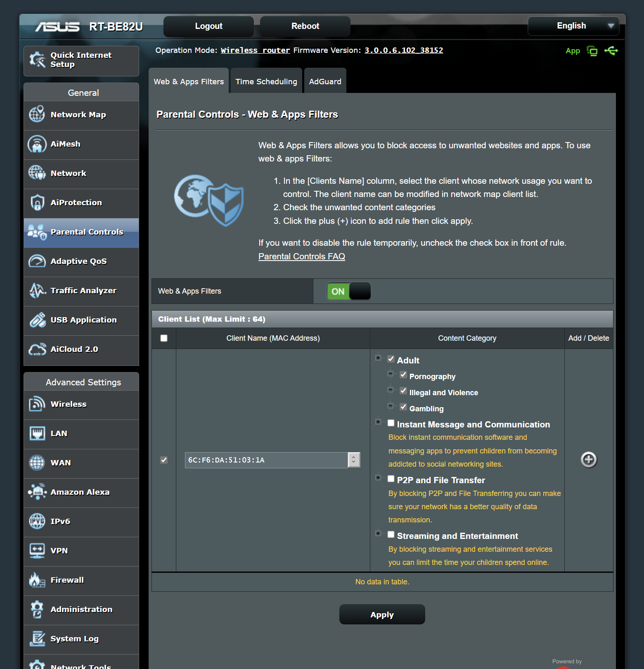
Task: Click the Reboot button
Action: pos(305,26)
